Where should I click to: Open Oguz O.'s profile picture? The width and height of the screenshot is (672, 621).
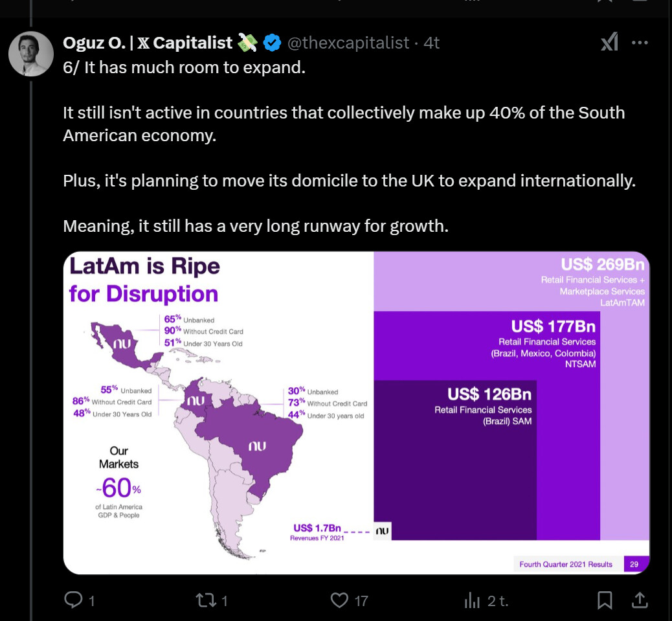pyautogui.click(x=30, y=54)
